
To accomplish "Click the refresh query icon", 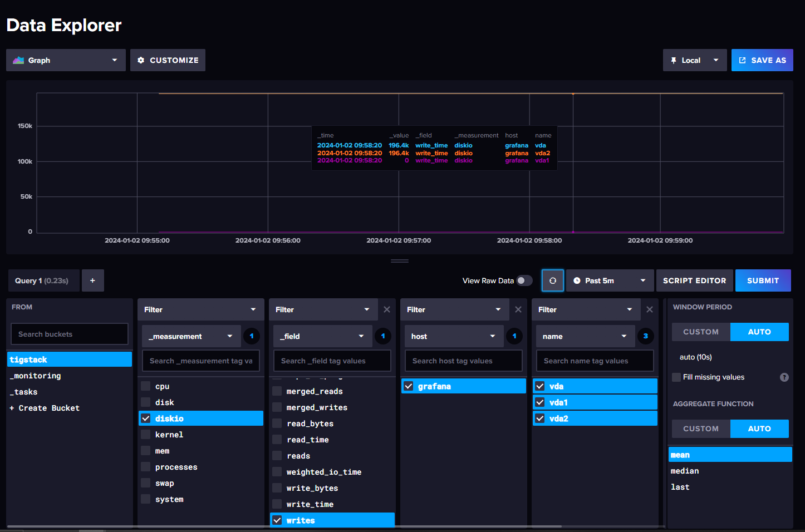I will (x=552, y=280).
